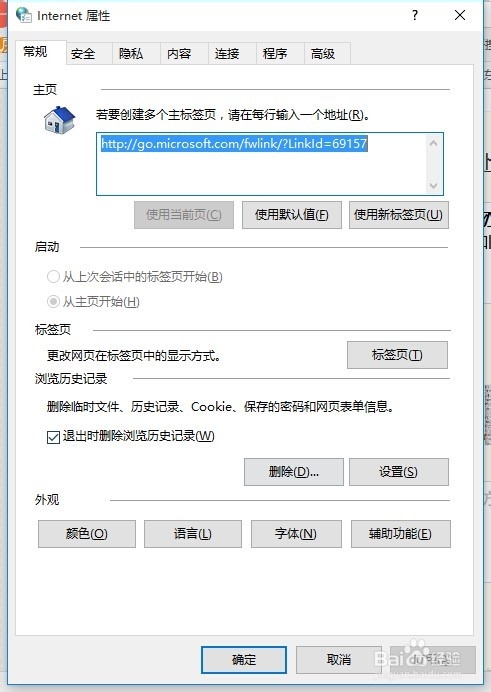Viewport: 491px width, 692px height.
Task: Toggle 退出时删除浏览历史记录 checkbox
Action: pyautogui.click(x=53, y=437)
